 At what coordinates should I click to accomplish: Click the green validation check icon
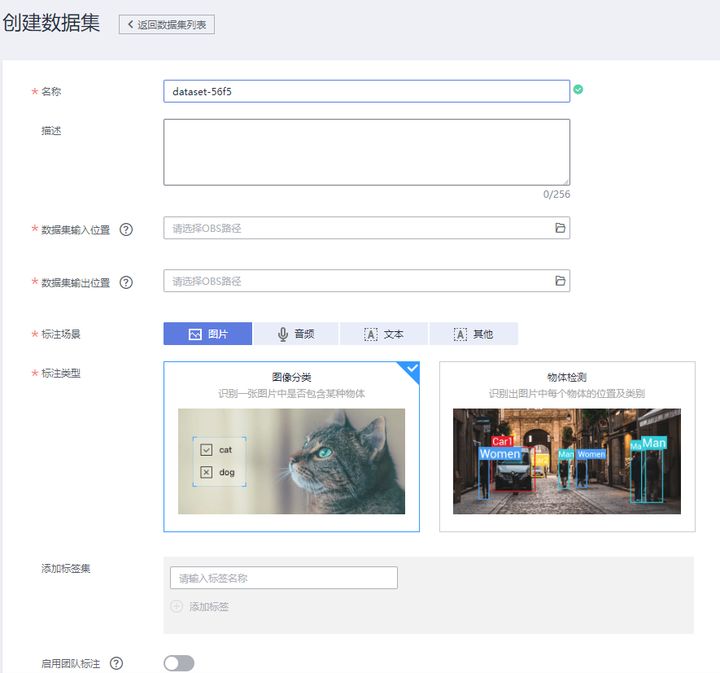click(578, 90)
